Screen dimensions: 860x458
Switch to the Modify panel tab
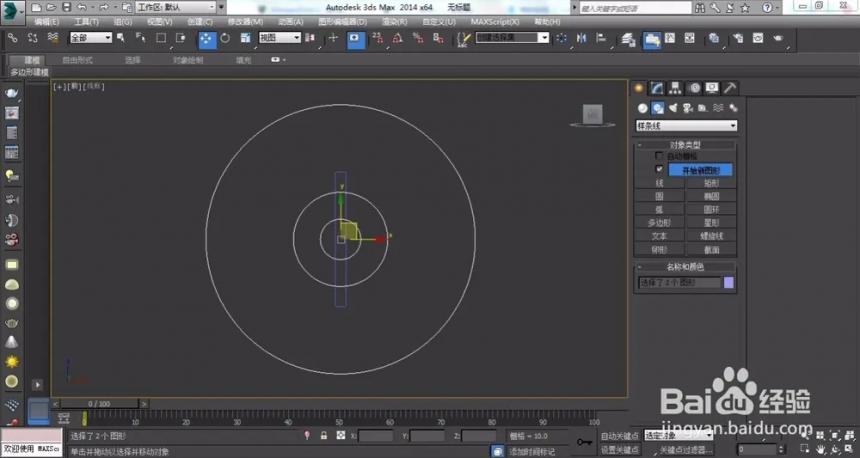pos(657,88)
